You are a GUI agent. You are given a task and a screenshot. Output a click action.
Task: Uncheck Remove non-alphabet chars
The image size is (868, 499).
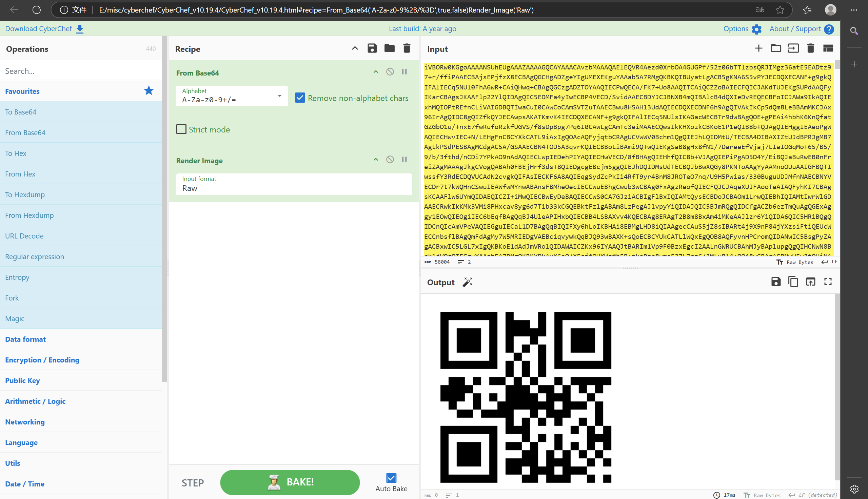pyautogui.click(x=300, y=98)
